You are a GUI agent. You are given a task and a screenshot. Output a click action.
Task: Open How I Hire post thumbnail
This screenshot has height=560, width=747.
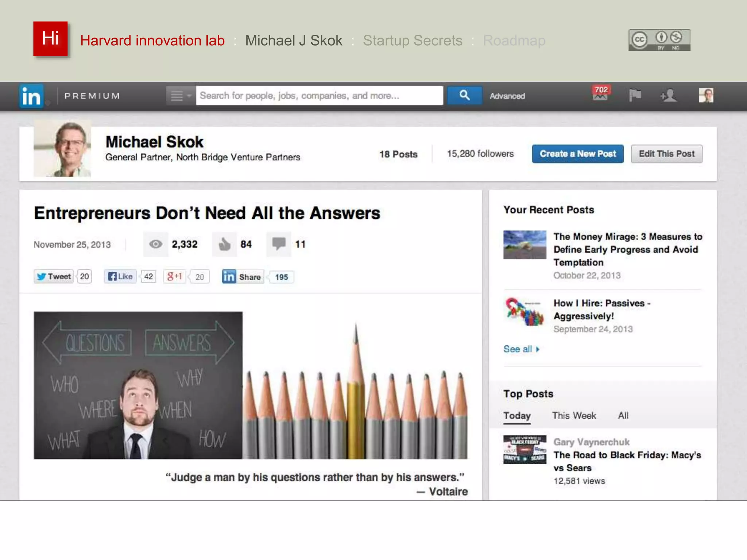[x=525, y=311]
